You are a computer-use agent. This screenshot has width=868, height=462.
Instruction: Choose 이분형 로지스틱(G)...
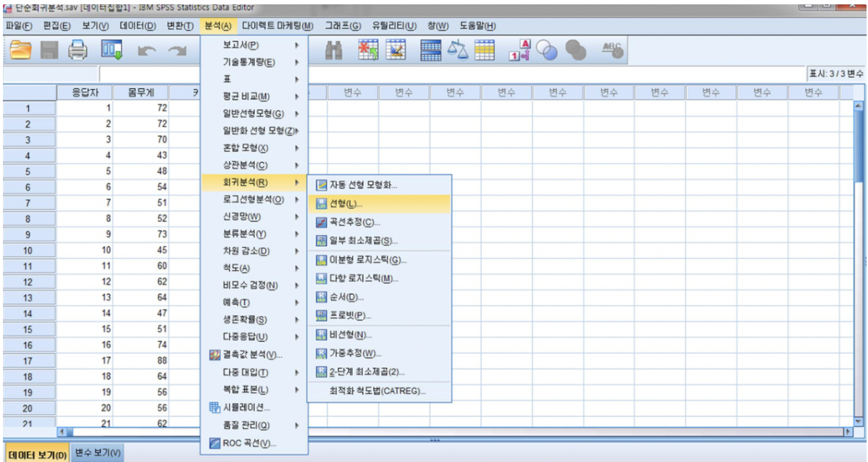380,260
